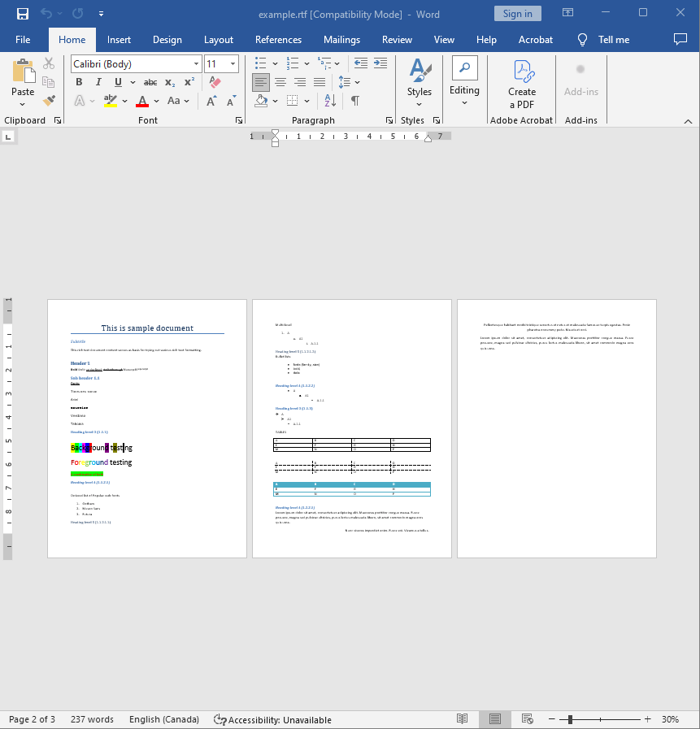Save the document with the floppy disk icon
Viewport: 700px width, 729px height.
point(23,14)
